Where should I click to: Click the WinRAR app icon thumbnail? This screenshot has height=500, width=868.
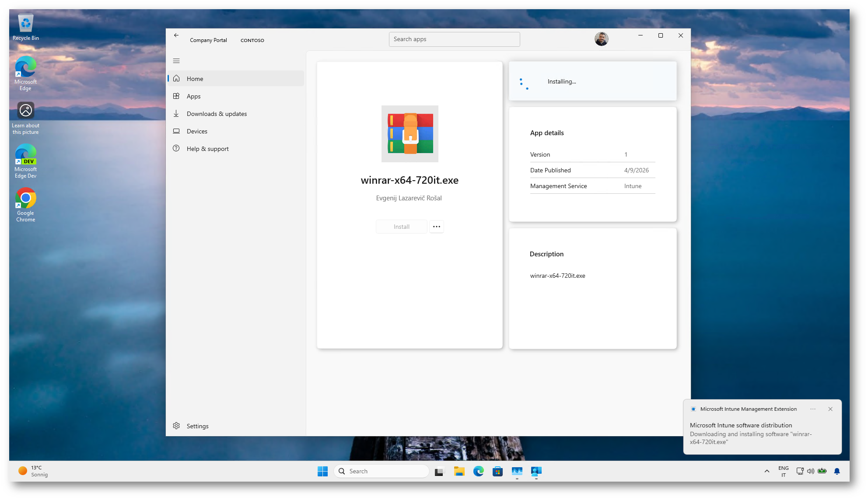pos(409,134)
